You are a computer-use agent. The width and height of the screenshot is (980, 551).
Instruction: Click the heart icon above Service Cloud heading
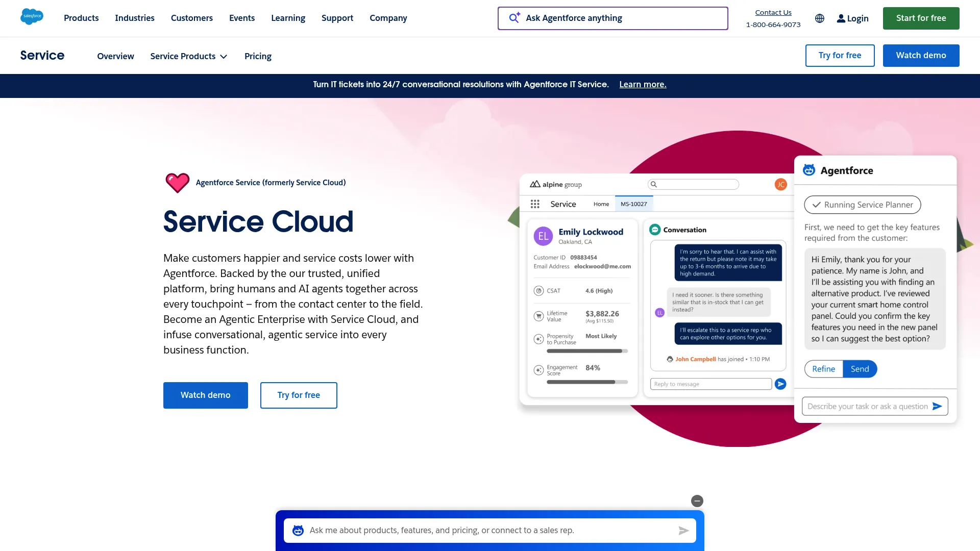point(178,182)
